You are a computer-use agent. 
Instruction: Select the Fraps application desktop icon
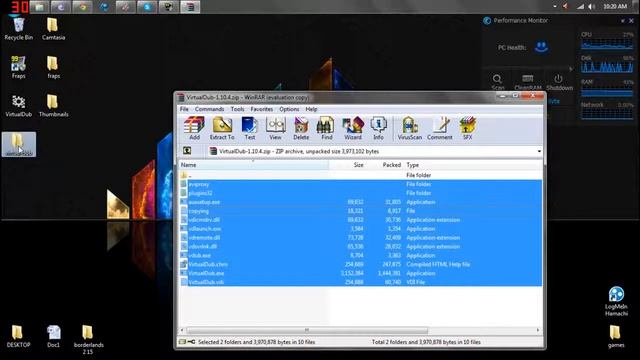(x=18, y=67)
